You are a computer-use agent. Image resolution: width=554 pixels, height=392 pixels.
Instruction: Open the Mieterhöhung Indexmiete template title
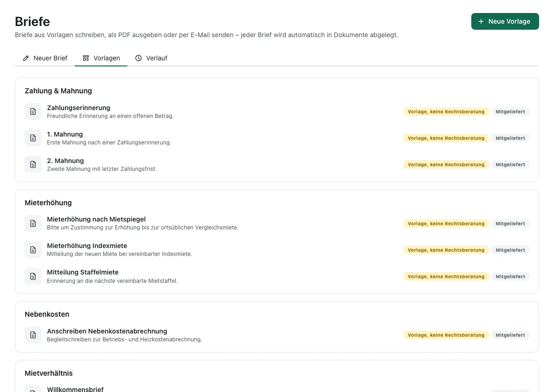(x=87, y=246)
